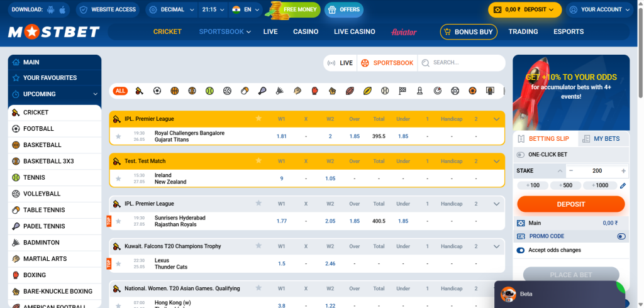Favourite Kuwait. Falcons T20 Champions Trophy via header star
The height and width of the screenshot is (308, 644).
coord(258,246)
